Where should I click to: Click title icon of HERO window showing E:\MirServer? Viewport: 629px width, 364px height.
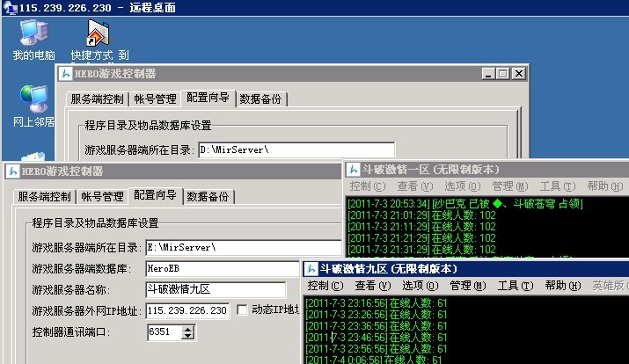coord(11,171)
